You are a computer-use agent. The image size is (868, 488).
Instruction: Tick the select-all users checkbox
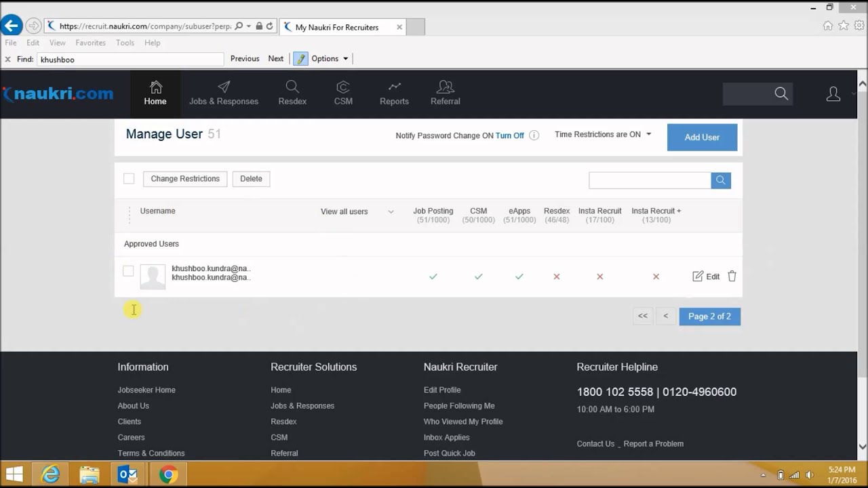[x=129, y=179]
